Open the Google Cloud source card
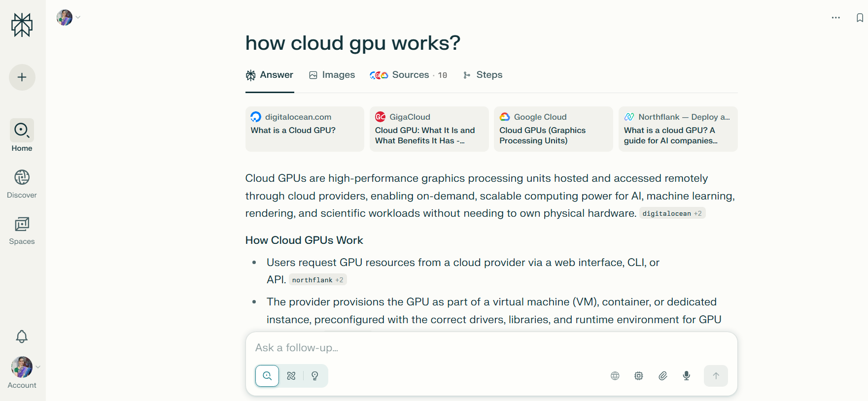The image size is (868, 401). [553, 129]
